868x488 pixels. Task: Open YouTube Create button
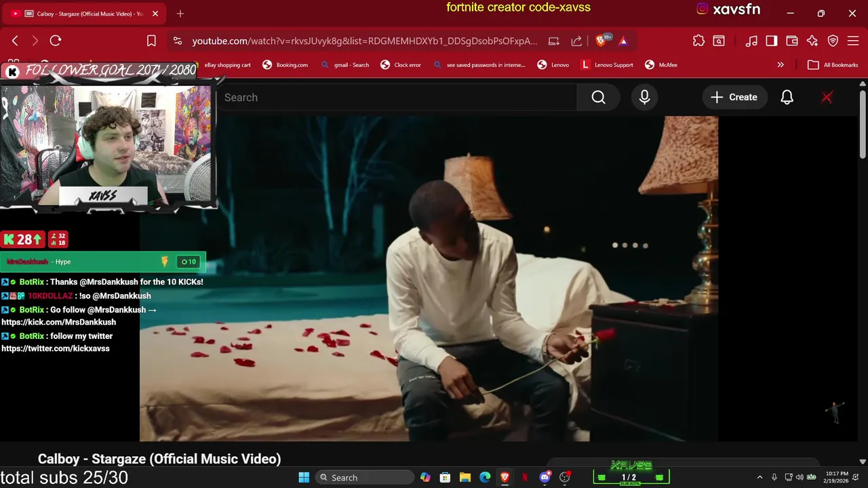point(734,98)
